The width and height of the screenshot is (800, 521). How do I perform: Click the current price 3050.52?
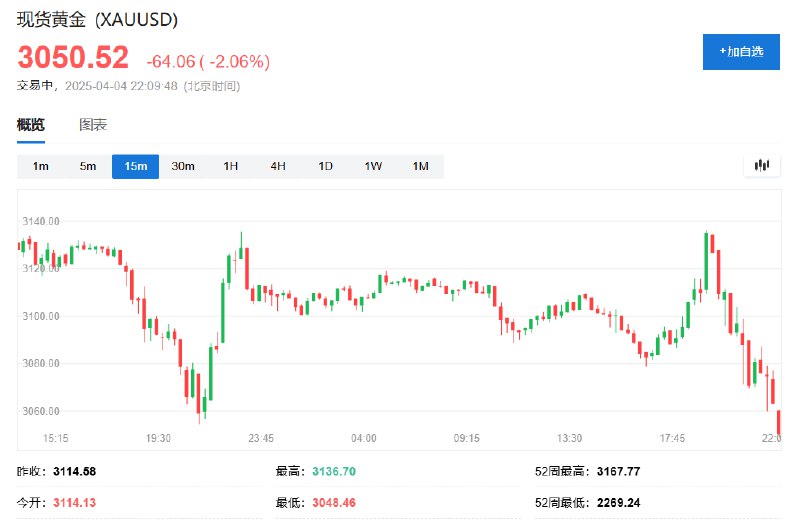(x=73, y=57)
